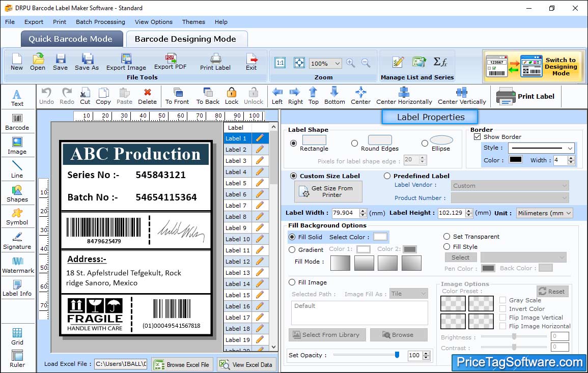Open the zoom percentage dropdown

tap(337, 63)
